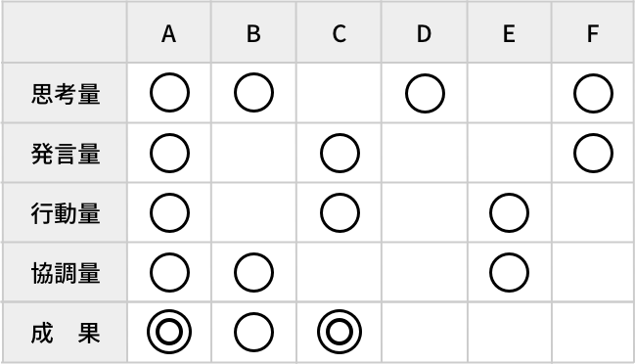Select the circle for 協調量 under column E
Screen dimensions: 635x364
(509, 272)
